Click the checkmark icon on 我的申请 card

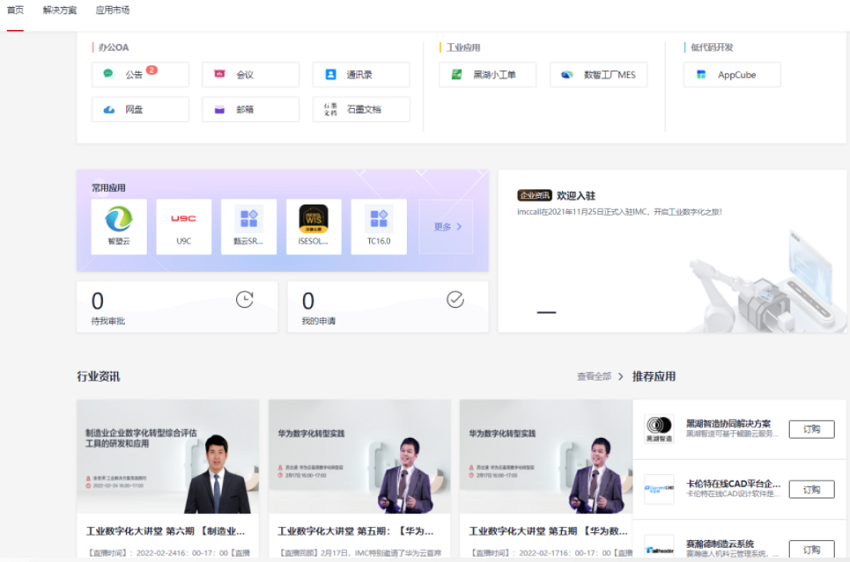point(455,299)
